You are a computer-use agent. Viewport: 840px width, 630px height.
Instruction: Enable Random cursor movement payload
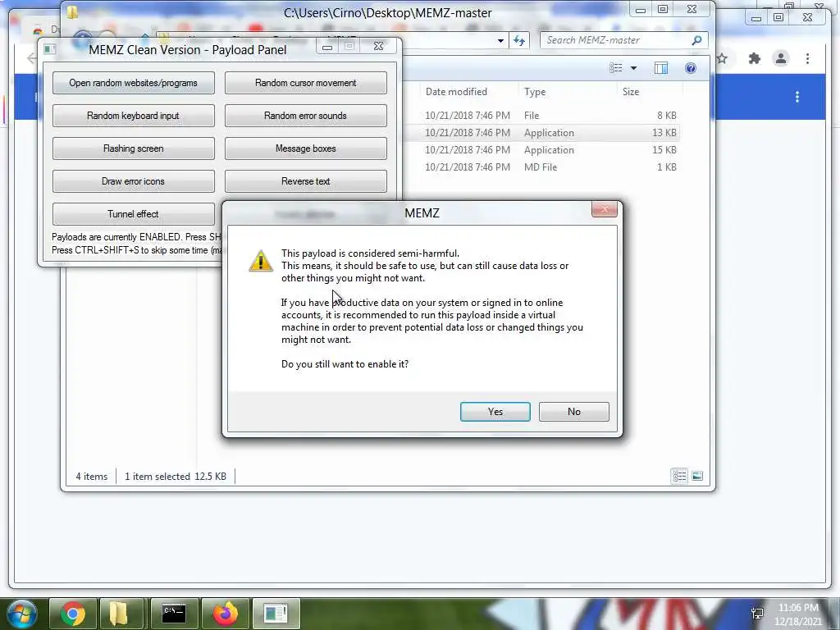click(x=305, y=83)
